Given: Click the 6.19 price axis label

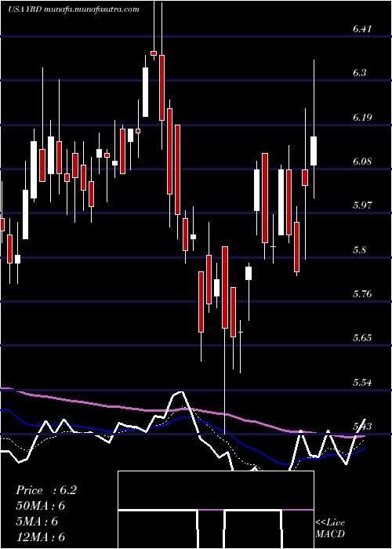Looking at the screenshot, I should [x=361, y=117].
